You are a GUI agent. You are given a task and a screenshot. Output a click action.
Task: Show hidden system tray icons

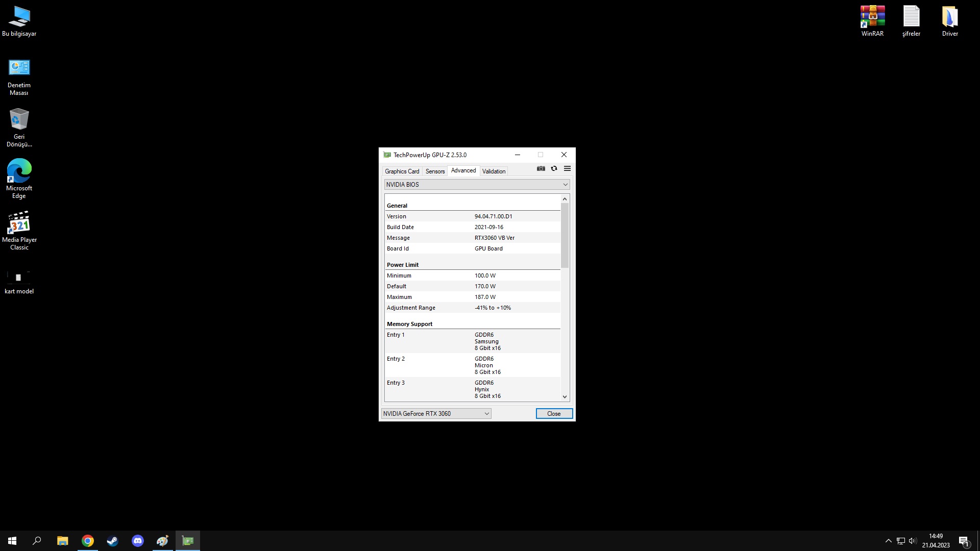pyautogui.click(x=888, y=541)
